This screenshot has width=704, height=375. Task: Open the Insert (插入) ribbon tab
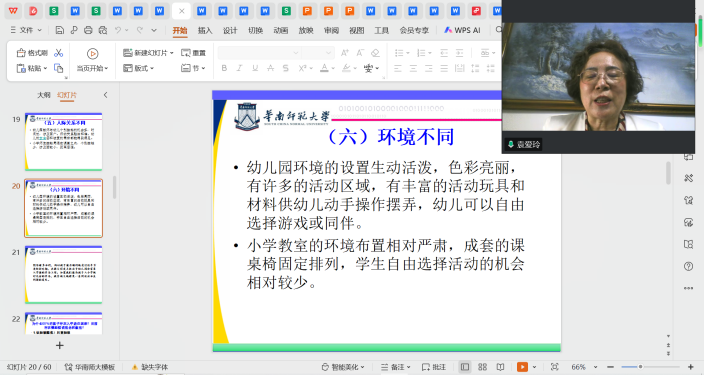coord(205,31)
